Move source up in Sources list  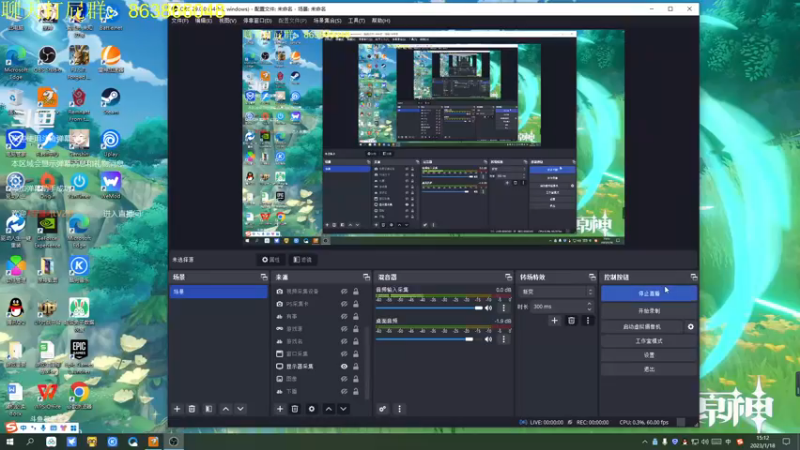coord(329,409)
